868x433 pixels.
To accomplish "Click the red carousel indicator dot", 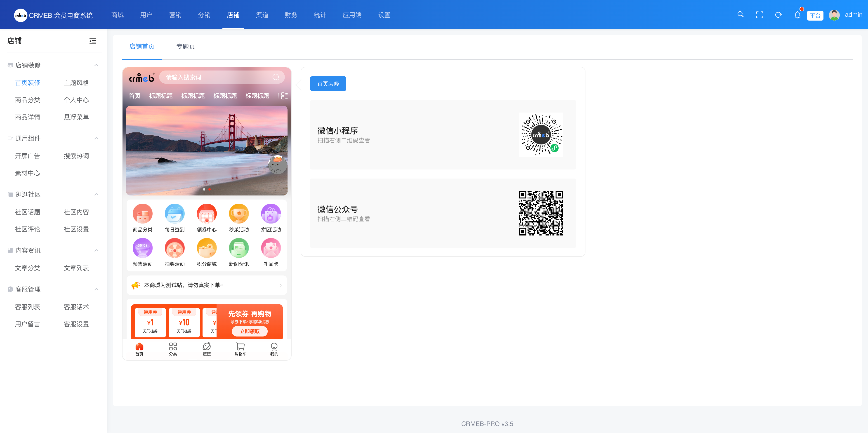I will [x=210, y=189].
